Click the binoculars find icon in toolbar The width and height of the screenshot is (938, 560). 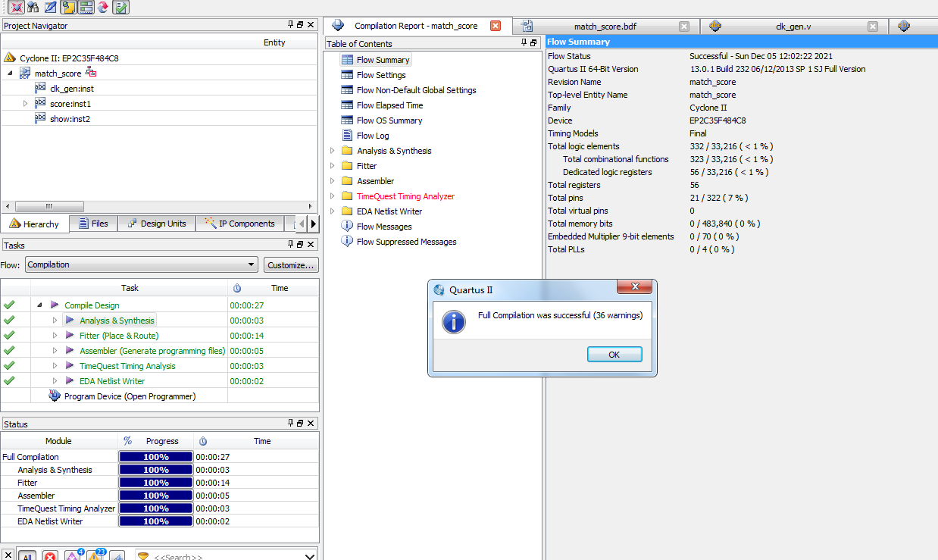click(x=33, y=8)
